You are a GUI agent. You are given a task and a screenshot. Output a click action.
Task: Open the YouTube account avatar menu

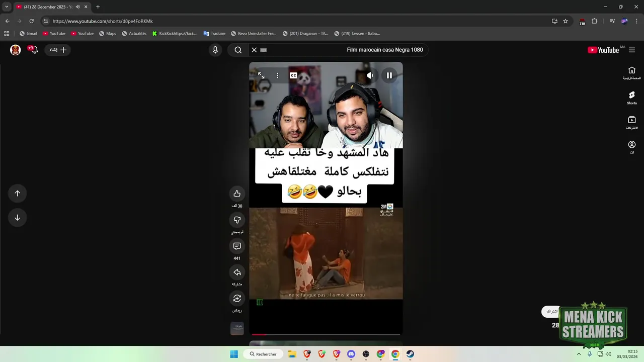[16, 50]
